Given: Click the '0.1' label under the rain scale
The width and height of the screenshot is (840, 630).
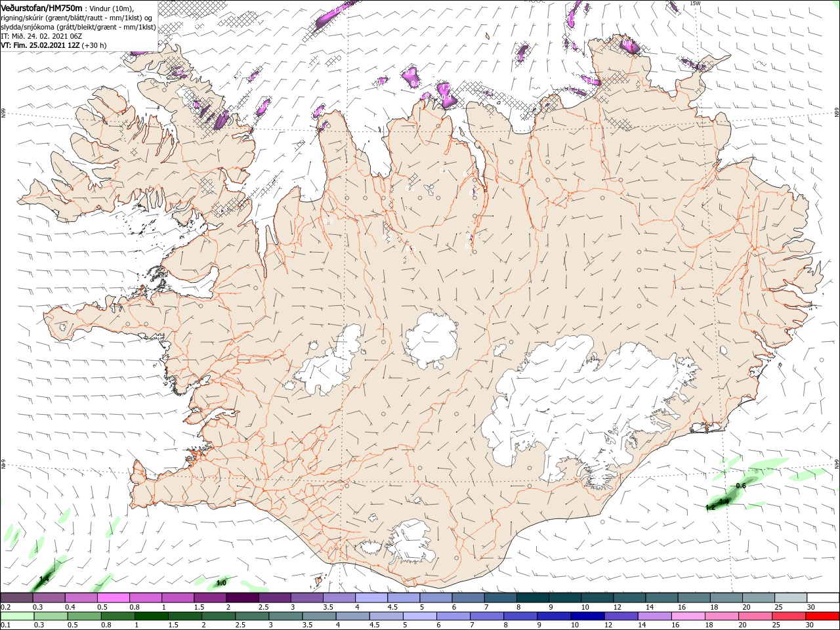Looking at the screenshot, I should (x=5, y=625).
